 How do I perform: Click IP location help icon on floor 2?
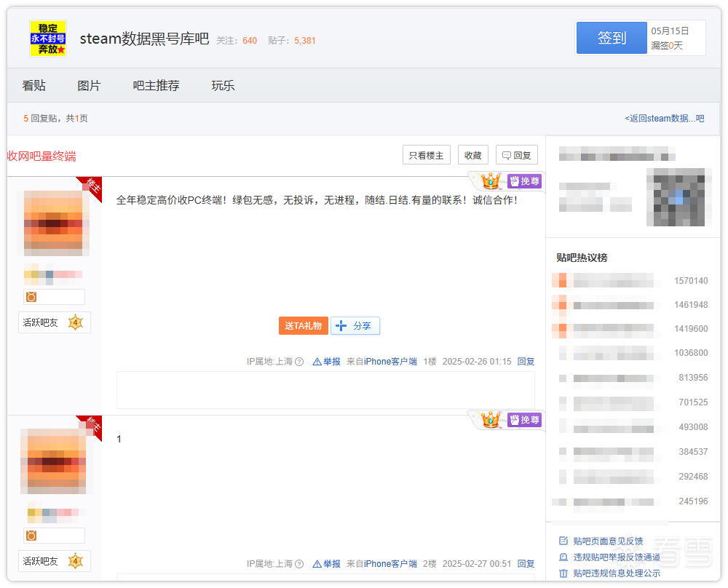[299, 564]
